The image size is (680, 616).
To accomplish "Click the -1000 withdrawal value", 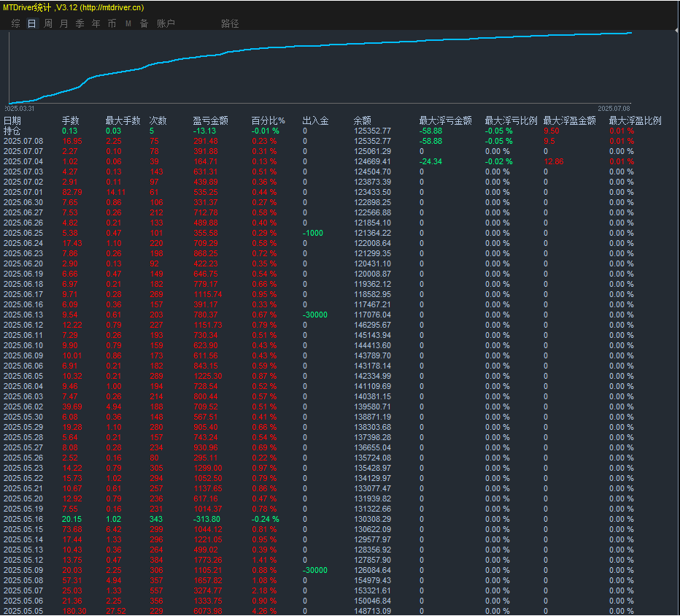I will [x=313, y=233].
